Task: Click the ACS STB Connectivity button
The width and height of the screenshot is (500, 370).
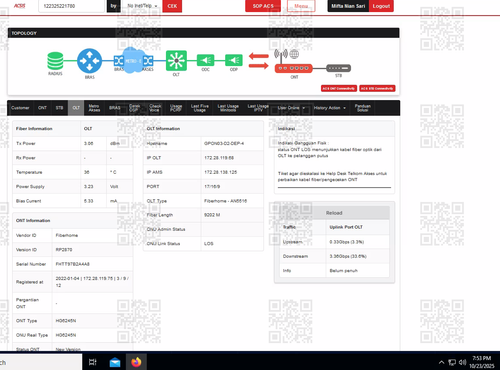Action: coord(377,88)
